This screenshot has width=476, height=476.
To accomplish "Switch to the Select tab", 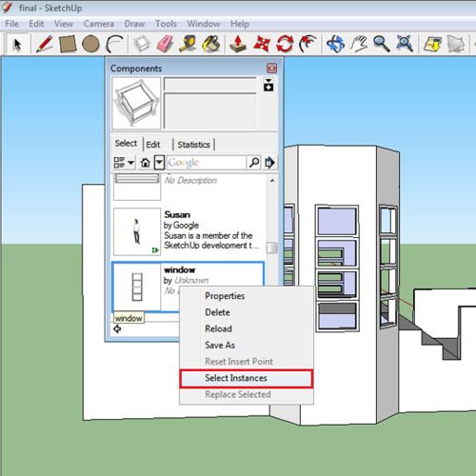I will 126,144.
